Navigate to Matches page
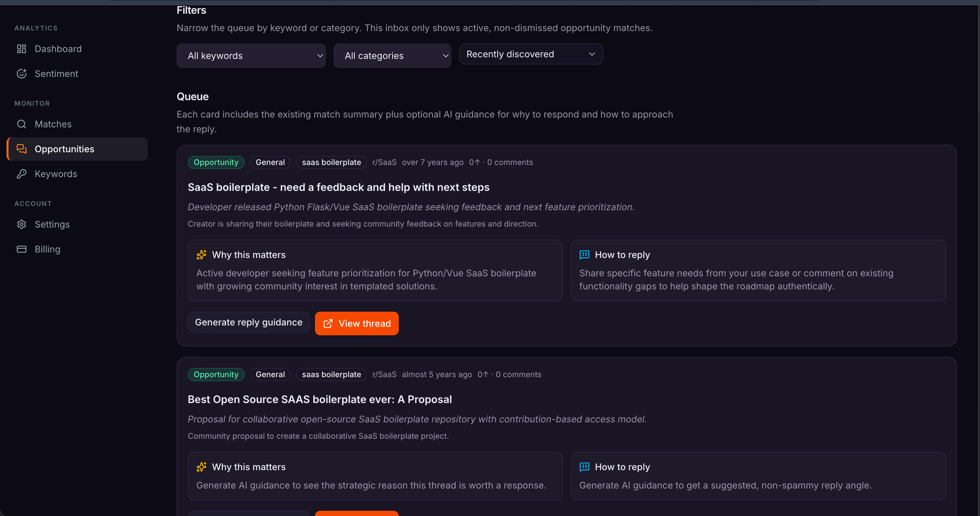980x516 pixels. tap(77, 124)
